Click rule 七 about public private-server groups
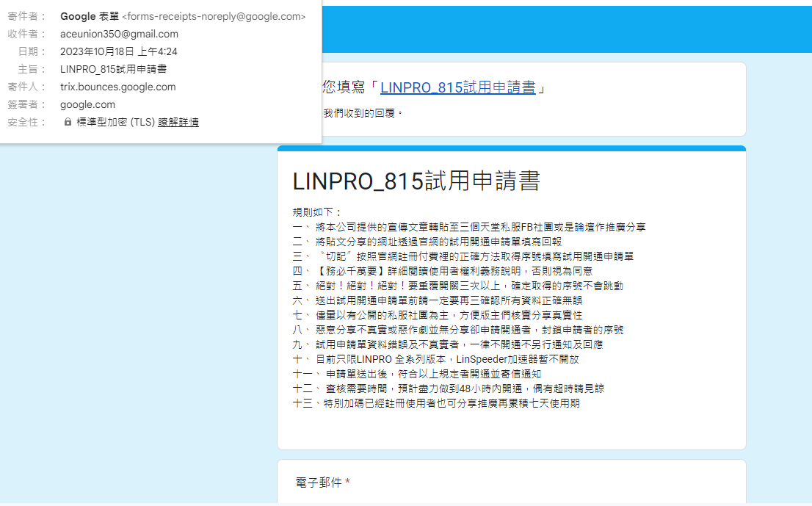This screenshot has height=506, width=812. point(438,315)
